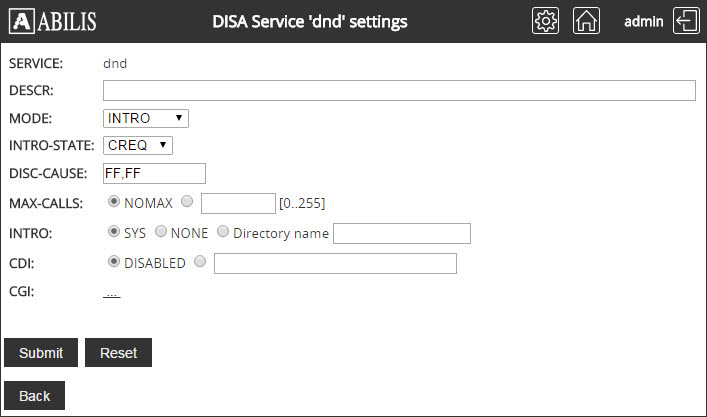Viewport: 707px width, 417px height.
Task: Go back with the Back button
Action: (x=34, y=396)
